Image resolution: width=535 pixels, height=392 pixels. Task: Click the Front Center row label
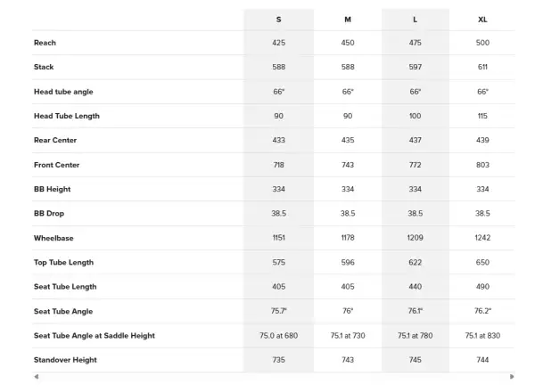click(x=57, y=165)
